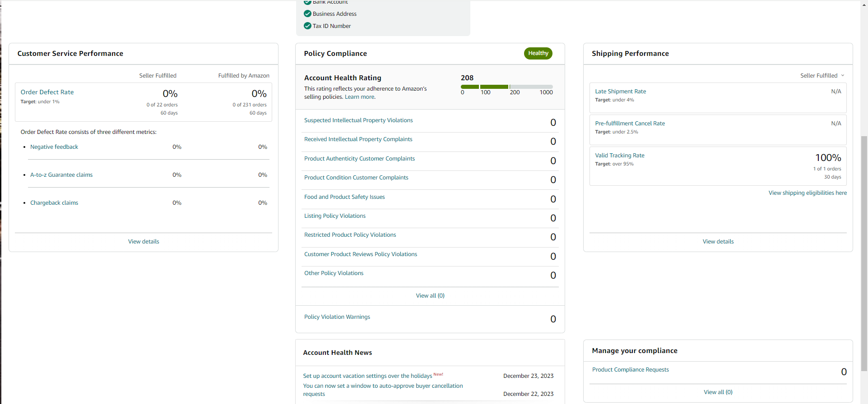The image size is (868, 404).
Task: Click the Account Health Rating progress bar
Action: (x=506, y=87)
